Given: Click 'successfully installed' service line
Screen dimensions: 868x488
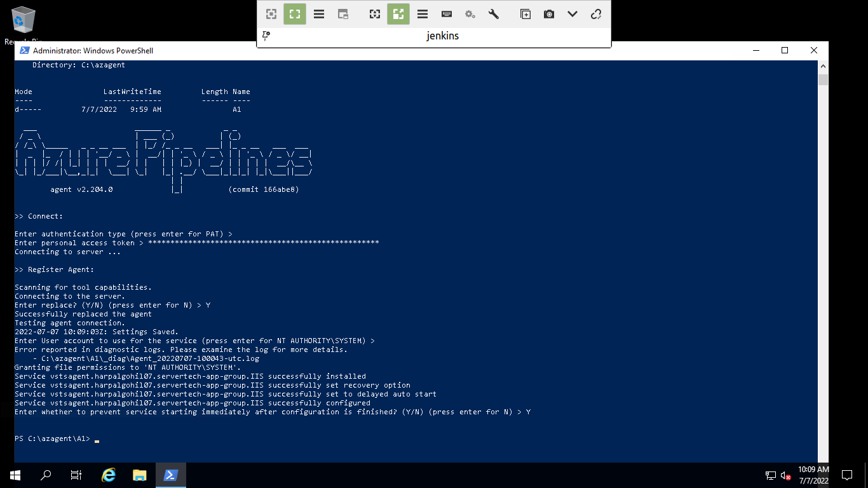Looking at the screenshot, I should click(x=191, y=376).
